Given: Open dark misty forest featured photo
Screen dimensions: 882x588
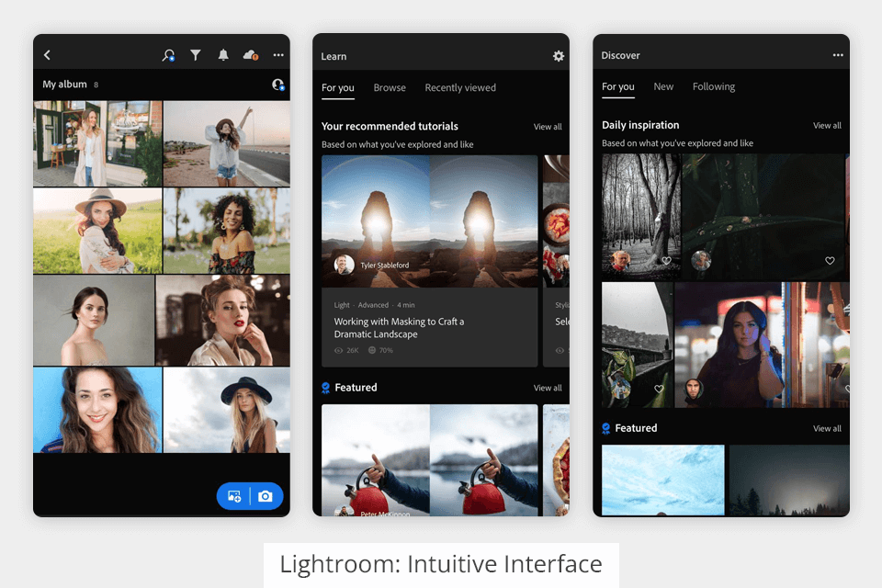Looking at the screenshot, I should click(x=789, y=480).
